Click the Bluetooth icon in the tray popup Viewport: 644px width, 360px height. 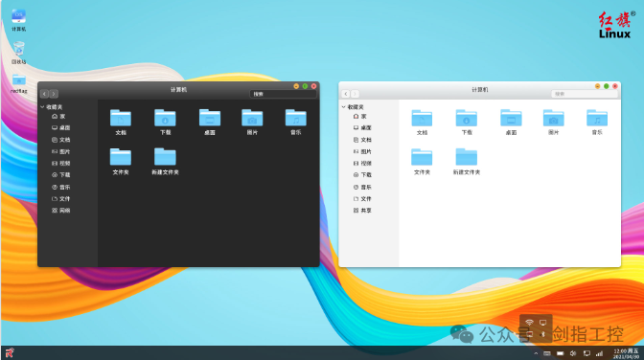[542, 334]
